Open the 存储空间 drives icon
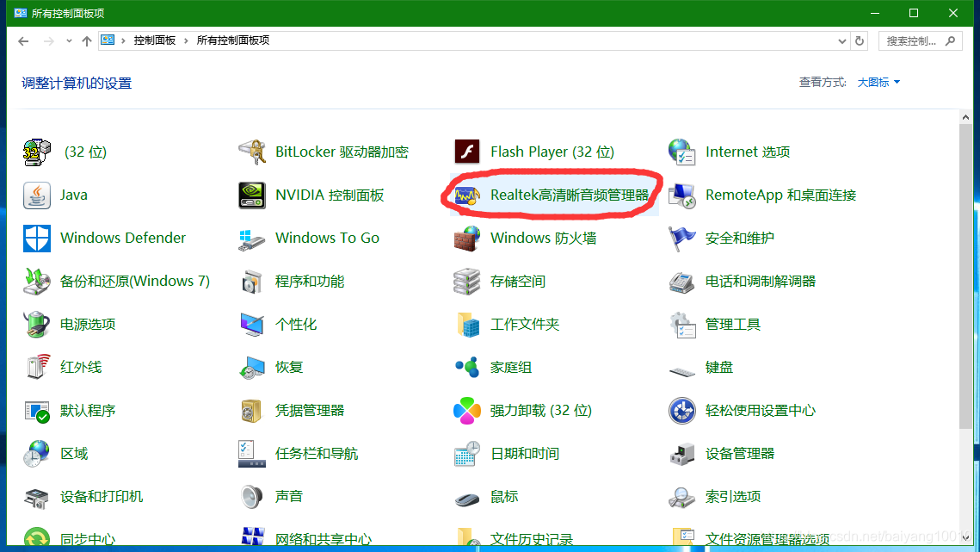 [467, 282]
